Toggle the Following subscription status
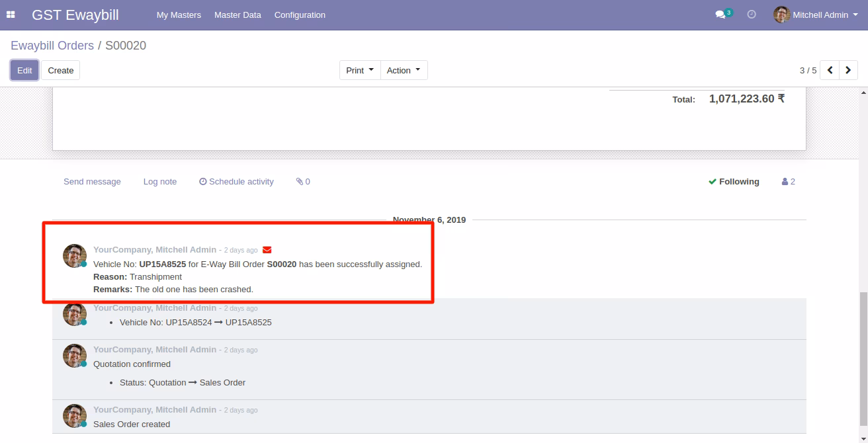 coord(734,181)
